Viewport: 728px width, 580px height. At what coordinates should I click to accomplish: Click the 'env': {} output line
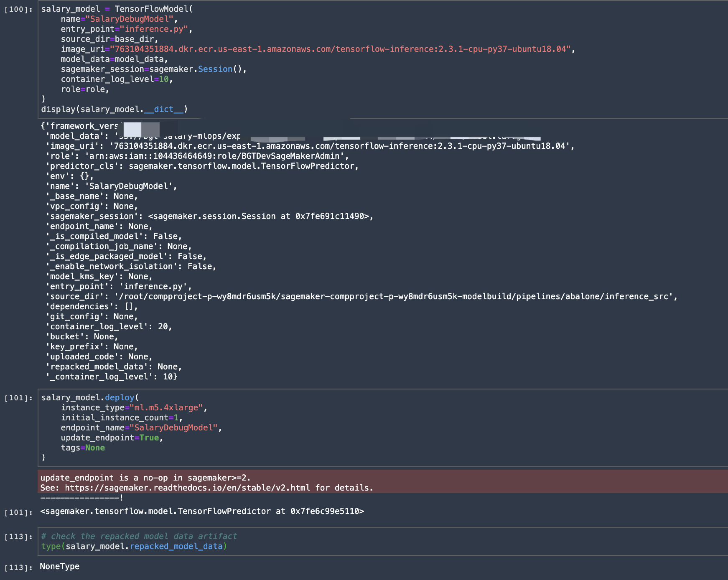70,176
